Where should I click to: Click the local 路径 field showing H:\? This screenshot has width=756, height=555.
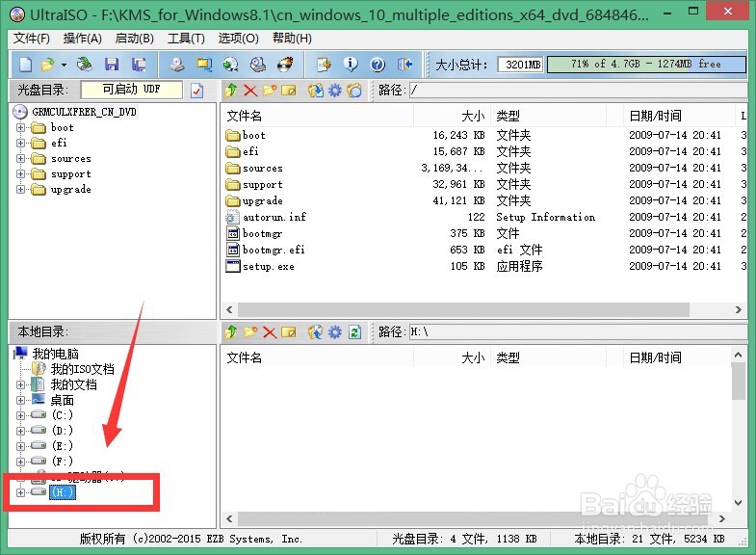pyautogui.click(x=579, y=331)
